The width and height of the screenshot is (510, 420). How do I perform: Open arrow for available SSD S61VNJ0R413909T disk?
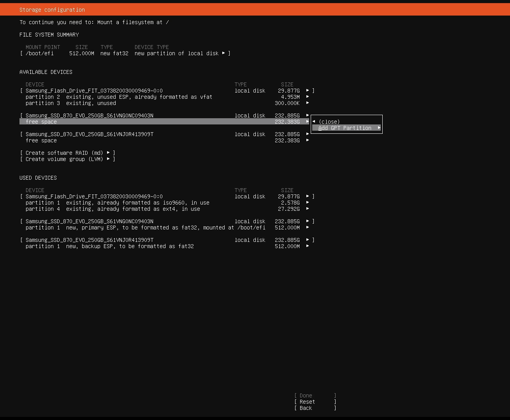pyautogui.click(x=308, y=134)
